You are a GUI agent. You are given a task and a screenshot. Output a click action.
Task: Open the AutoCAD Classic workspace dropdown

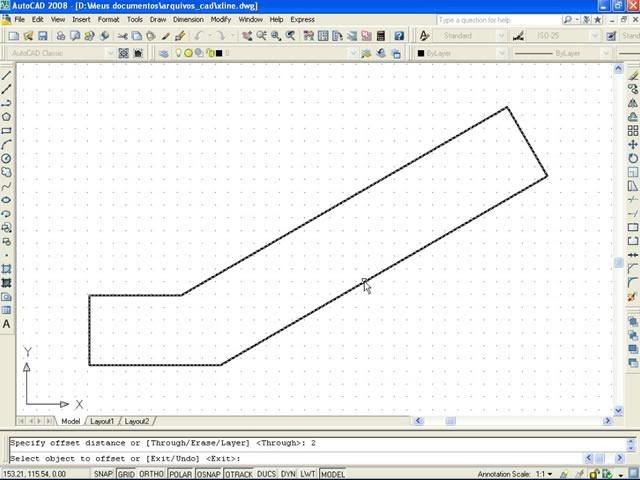(109, 53)
